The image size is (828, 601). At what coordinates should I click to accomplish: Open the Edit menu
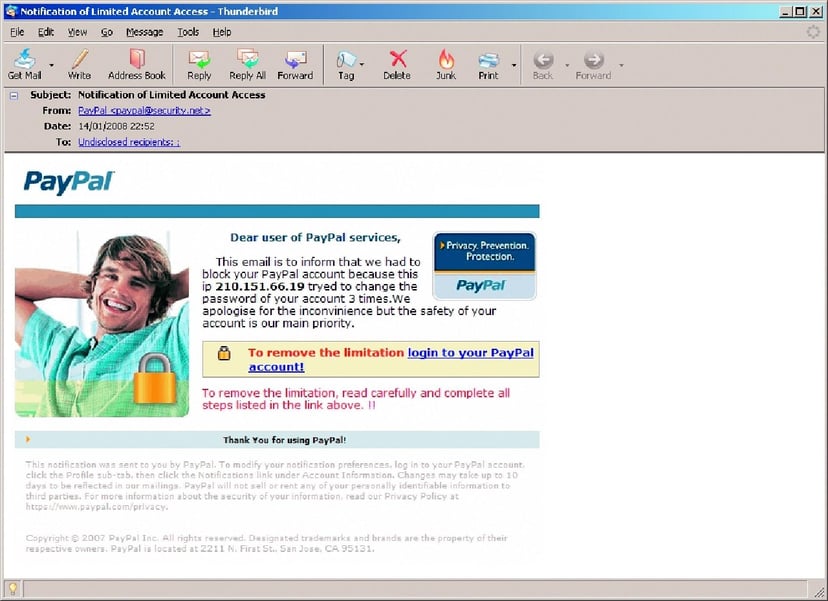tap(46, 32)
